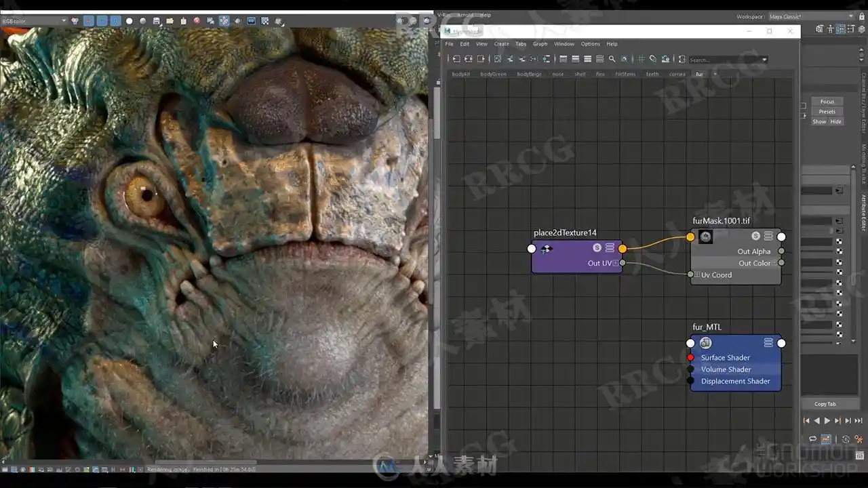
Task: Toggle solo S icon on place2dTexture14 node
Action: [x=597, y=248]
